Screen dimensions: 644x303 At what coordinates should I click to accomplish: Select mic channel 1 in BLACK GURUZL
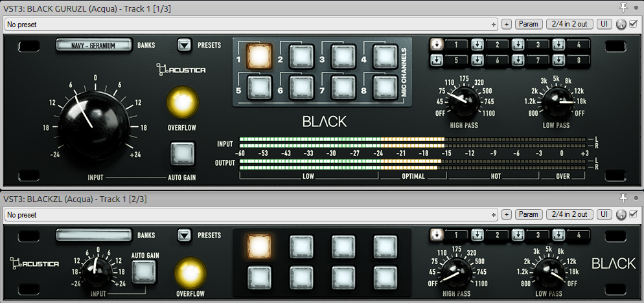[260, 56]
